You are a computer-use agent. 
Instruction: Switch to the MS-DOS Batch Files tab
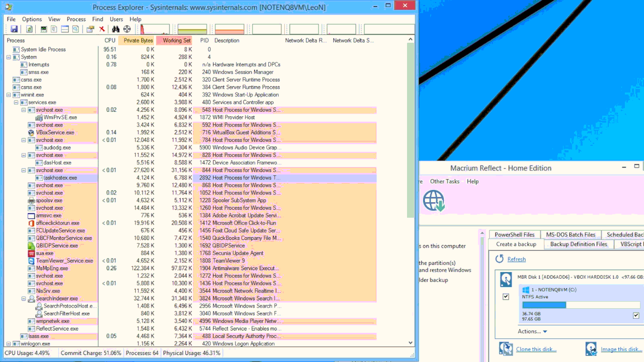(x=571, y=235)
